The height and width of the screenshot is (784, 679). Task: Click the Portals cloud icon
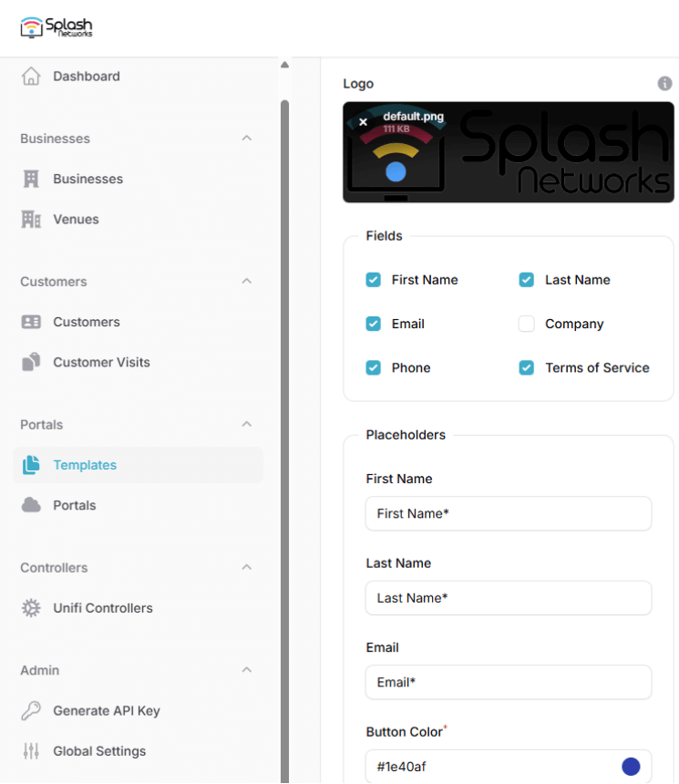[31, 505]
